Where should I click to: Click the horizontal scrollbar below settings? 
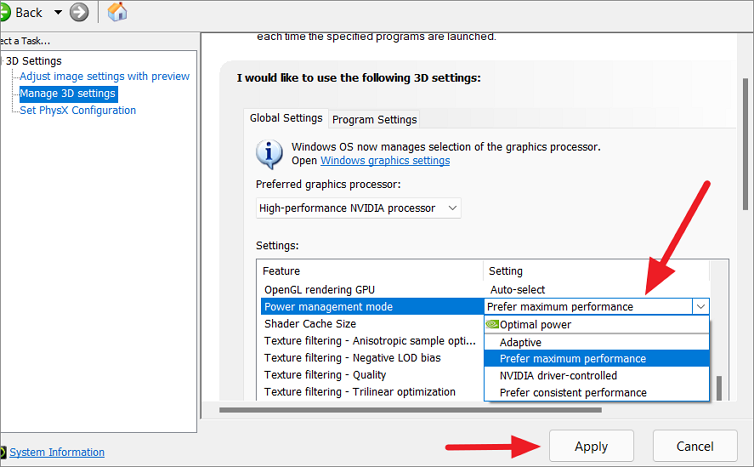[x=410, y=410]
